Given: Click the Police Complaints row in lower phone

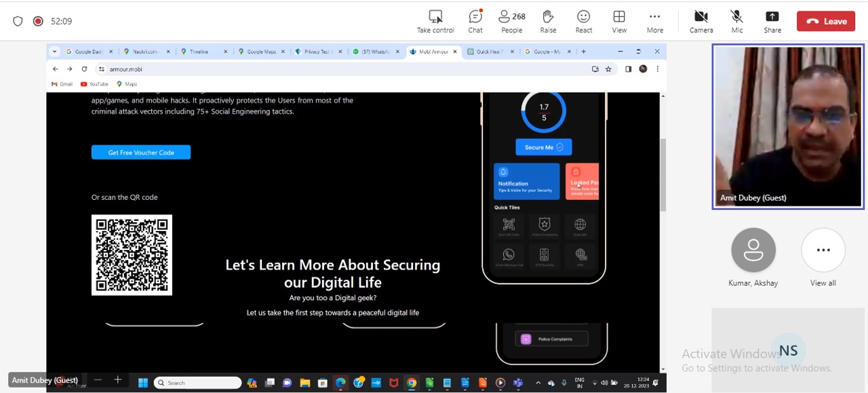Looking at the screenshot, I should pos(551,339).
